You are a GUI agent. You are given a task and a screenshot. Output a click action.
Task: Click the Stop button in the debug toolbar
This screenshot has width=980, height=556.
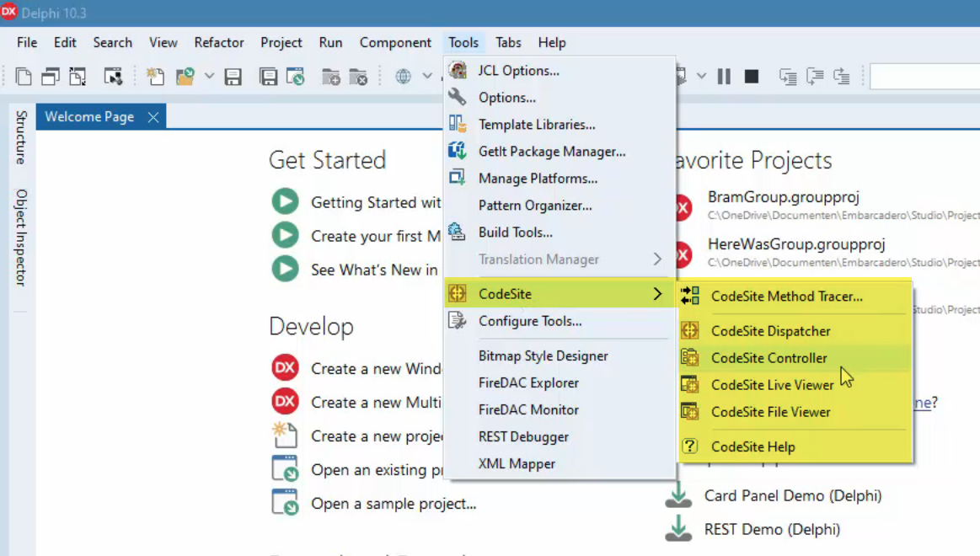coord(752,76)
